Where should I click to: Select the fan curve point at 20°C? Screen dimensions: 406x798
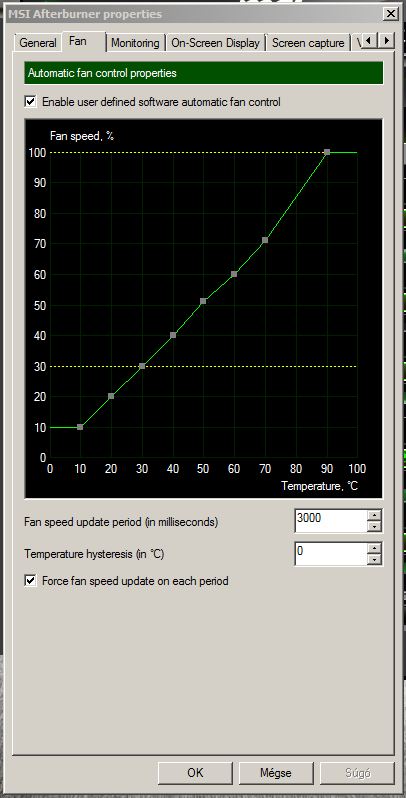[111, 396]
